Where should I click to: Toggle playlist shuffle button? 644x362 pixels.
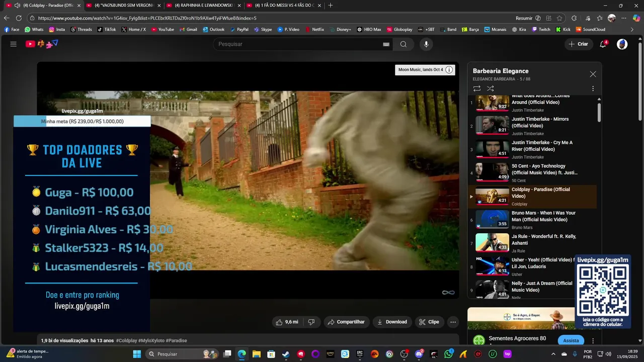[x=491, y=88]
